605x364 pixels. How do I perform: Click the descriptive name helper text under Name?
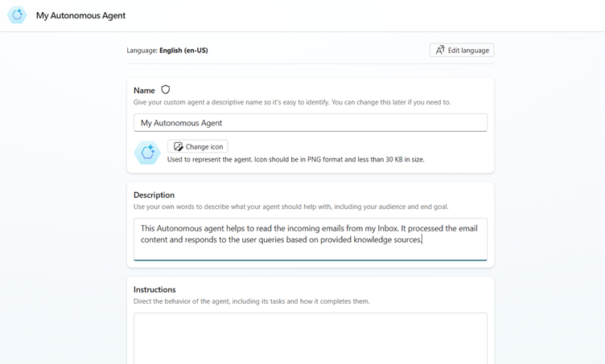(x=292, y=103)
